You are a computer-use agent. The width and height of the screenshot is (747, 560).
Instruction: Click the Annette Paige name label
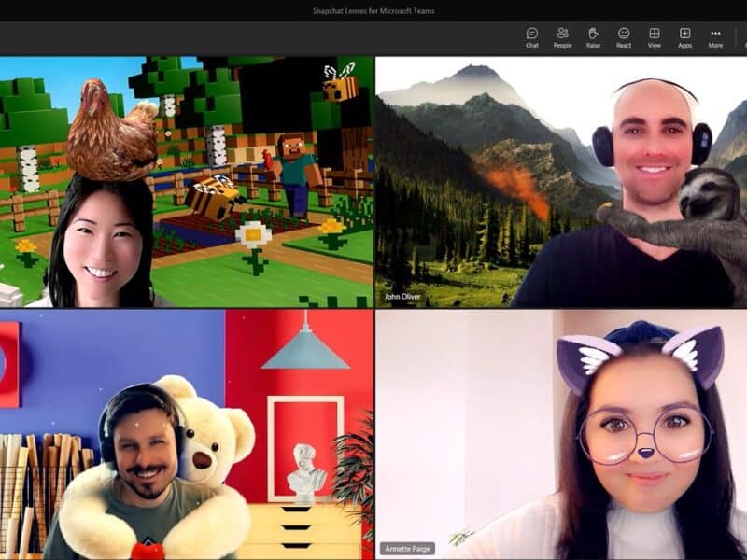click(x=408, y=549)
